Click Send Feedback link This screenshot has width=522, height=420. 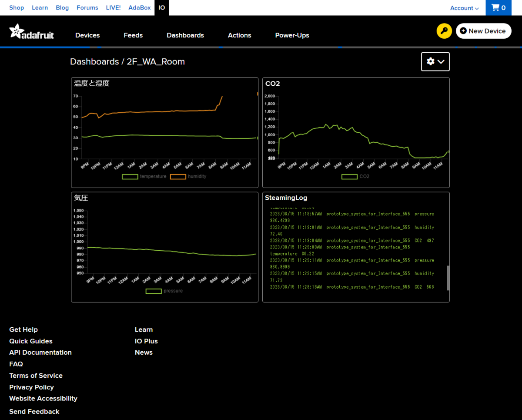[34, 411]
